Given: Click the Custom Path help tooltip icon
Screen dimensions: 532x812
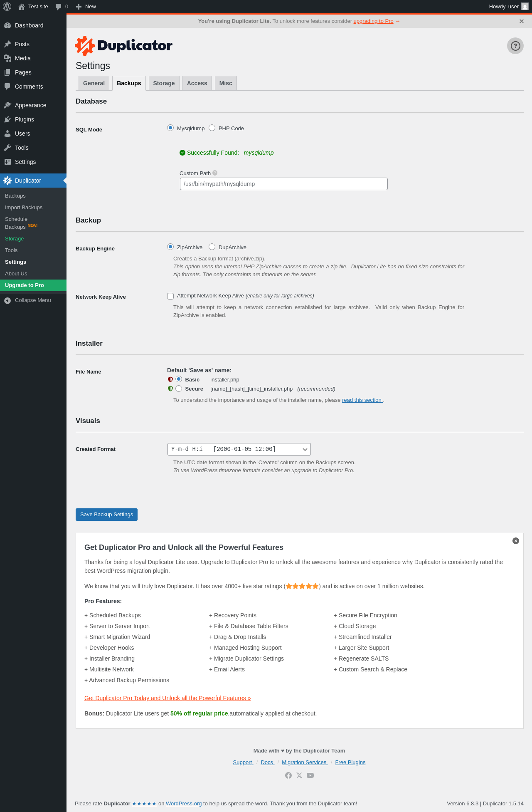Looking at the screenshot, I should 215,173.
